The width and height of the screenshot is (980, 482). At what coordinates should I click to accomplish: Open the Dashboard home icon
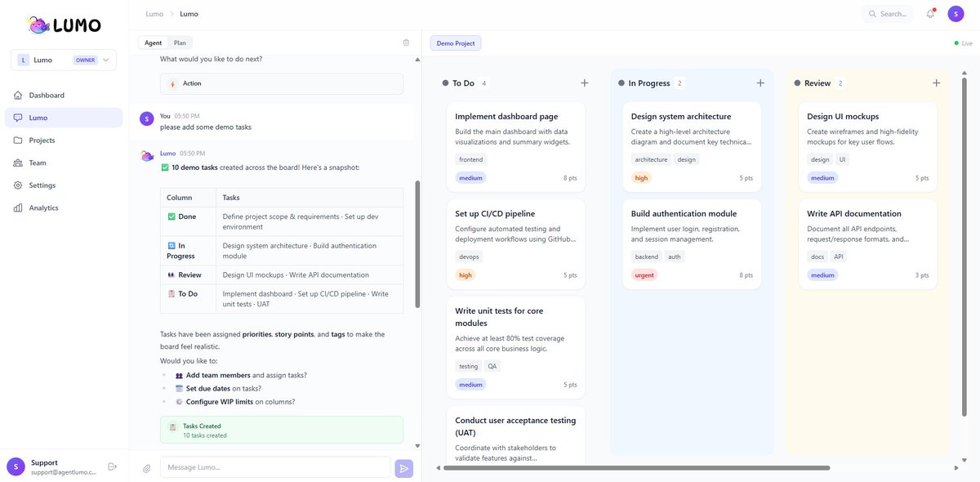click(x=19, y=96)
